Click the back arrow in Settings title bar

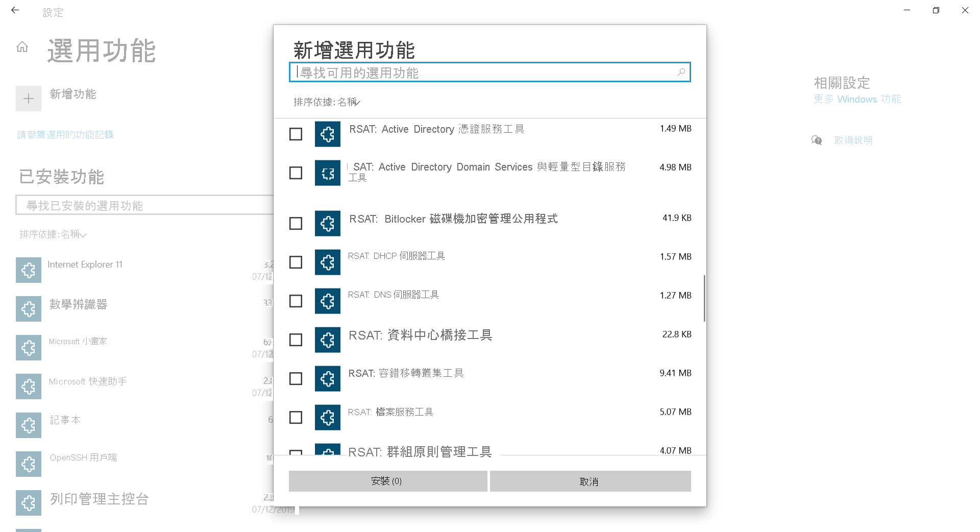(15, 10)
